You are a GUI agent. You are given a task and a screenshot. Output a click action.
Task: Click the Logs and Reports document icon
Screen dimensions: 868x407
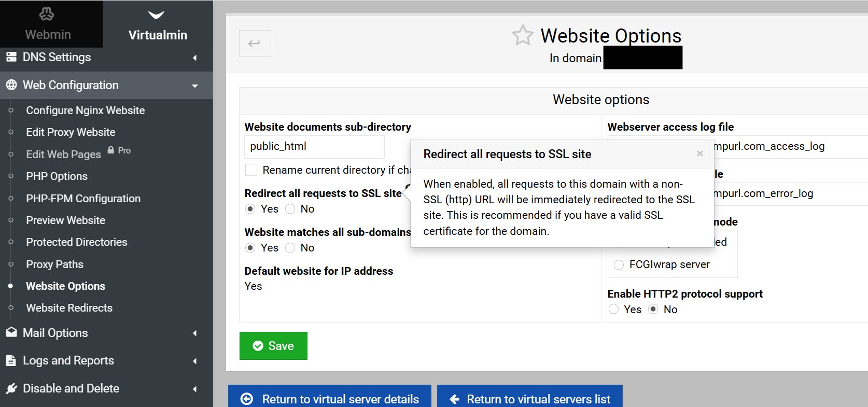(11, 361)
